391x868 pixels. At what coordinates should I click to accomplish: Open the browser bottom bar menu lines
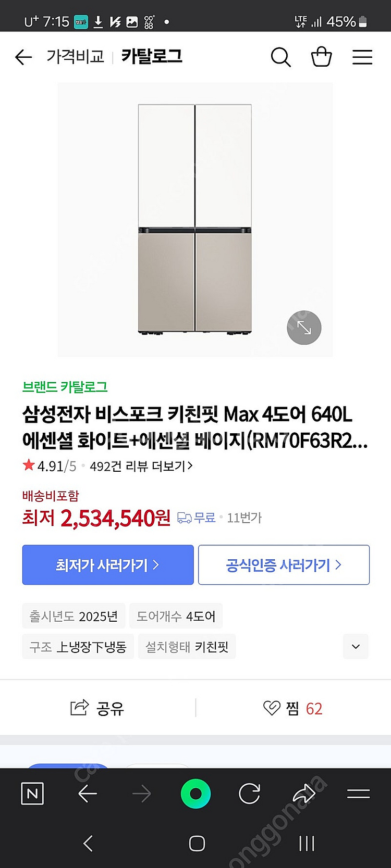358,794
